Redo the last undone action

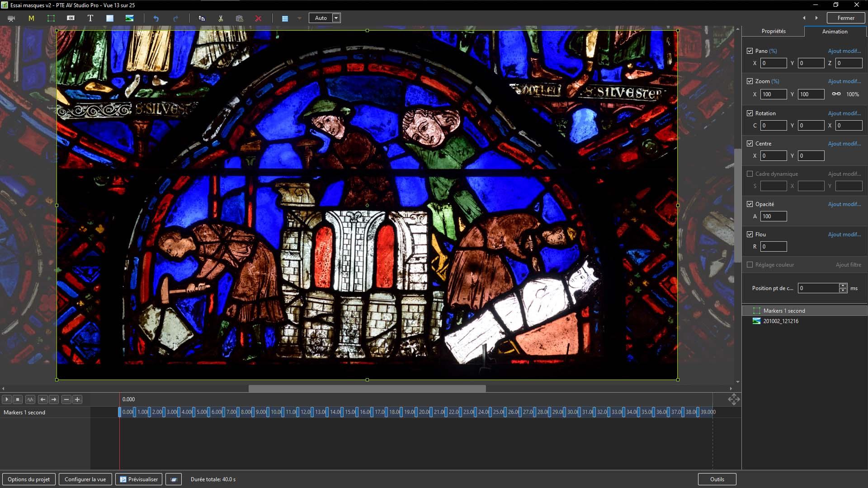pos(175,19)
